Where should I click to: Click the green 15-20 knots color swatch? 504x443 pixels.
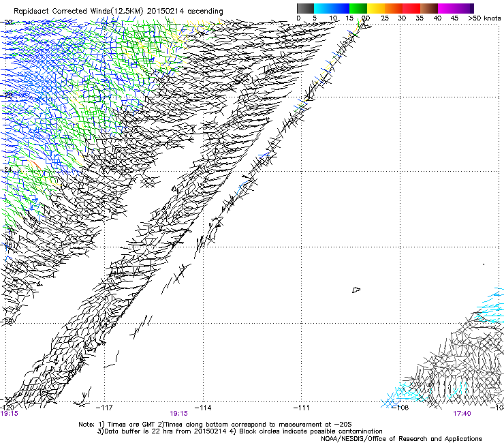[358, 8]
